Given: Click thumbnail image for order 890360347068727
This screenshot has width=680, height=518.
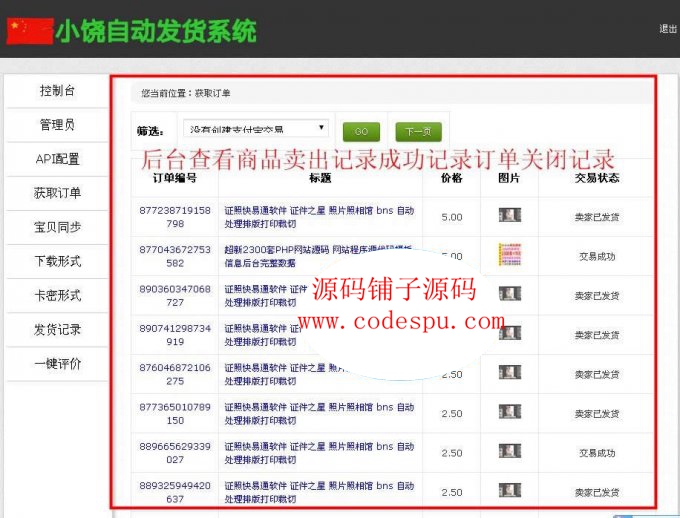Looking at the screenshot, I should (x=510, y=294).
